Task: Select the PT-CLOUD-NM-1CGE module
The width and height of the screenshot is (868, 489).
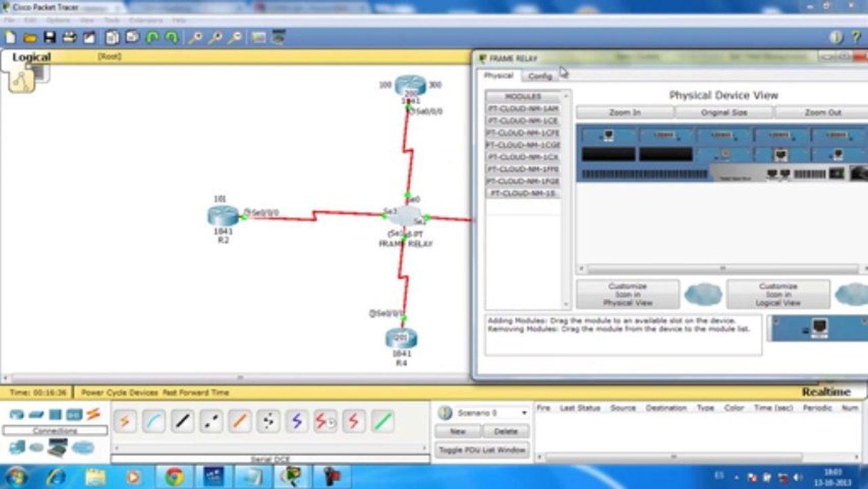Action: pos(523,145)
